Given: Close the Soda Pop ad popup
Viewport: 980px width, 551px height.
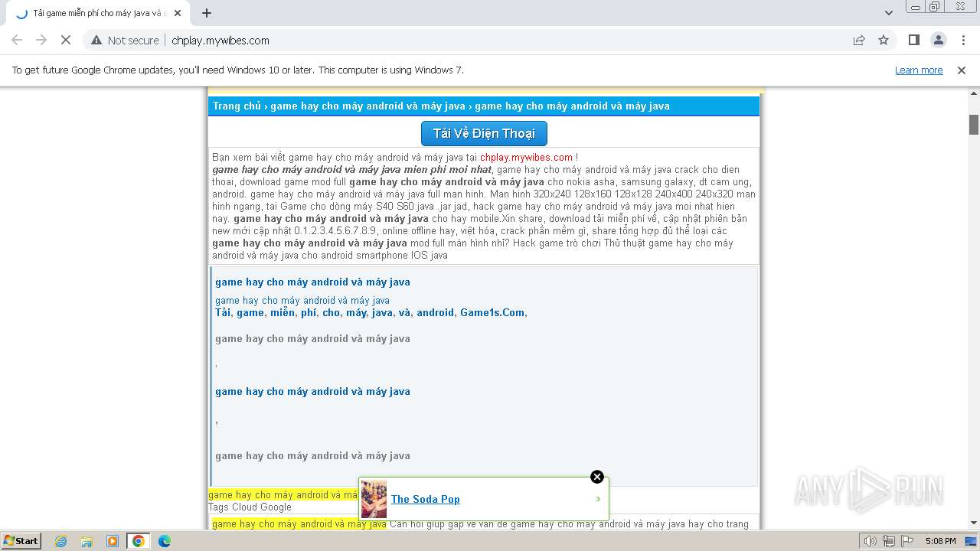Looking at the screenshot, I should coord(597,477).
